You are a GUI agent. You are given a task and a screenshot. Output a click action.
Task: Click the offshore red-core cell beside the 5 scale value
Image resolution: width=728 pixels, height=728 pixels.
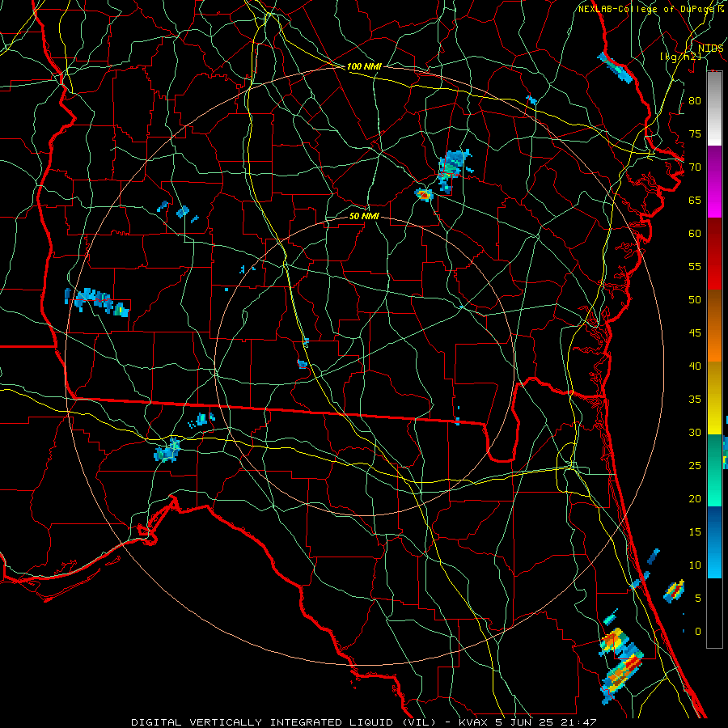(675, 591)
